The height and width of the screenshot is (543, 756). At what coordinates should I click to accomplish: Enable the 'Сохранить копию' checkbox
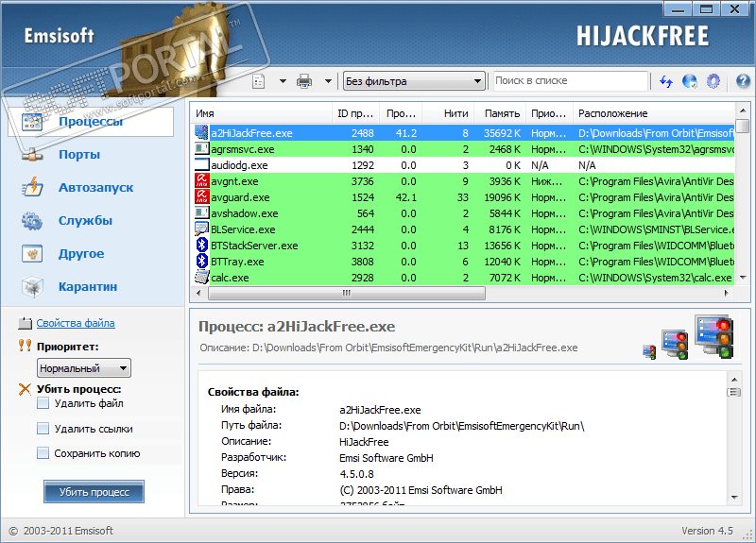[43, 453]
